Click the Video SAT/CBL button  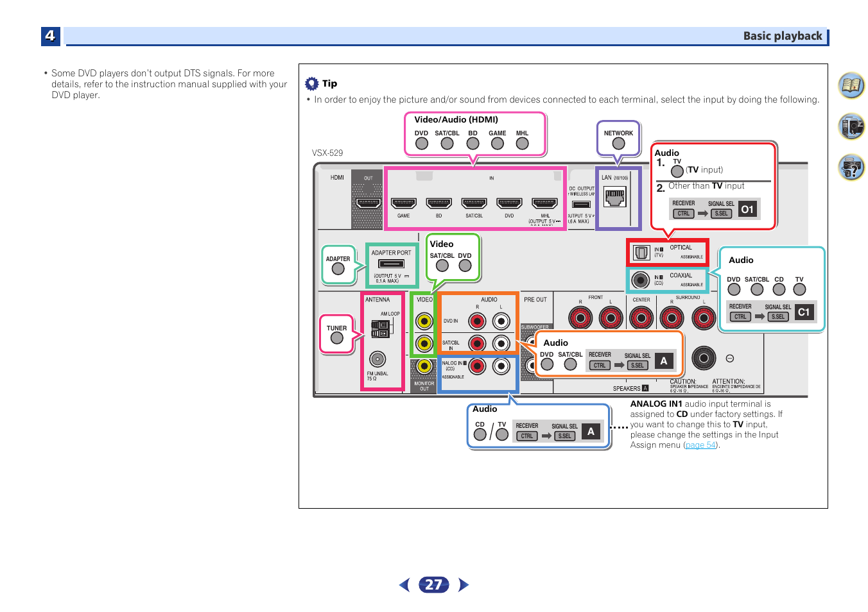click(442, 266)
